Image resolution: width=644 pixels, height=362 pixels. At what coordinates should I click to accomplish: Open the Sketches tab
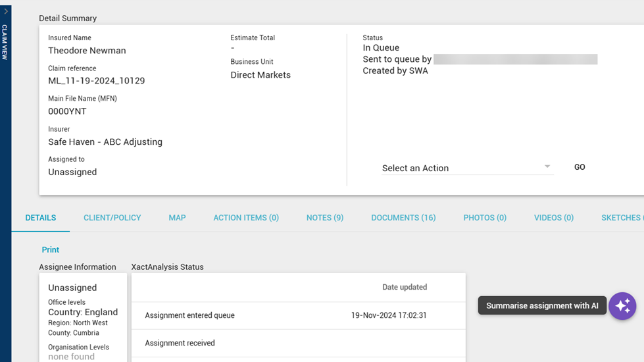622,218
